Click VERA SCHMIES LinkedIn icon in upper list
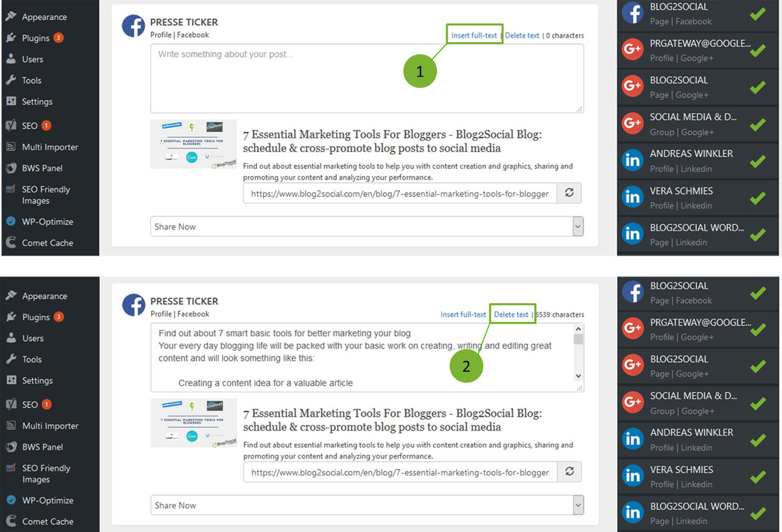Viewport: 782px width, 532px height. pos(632,197)
